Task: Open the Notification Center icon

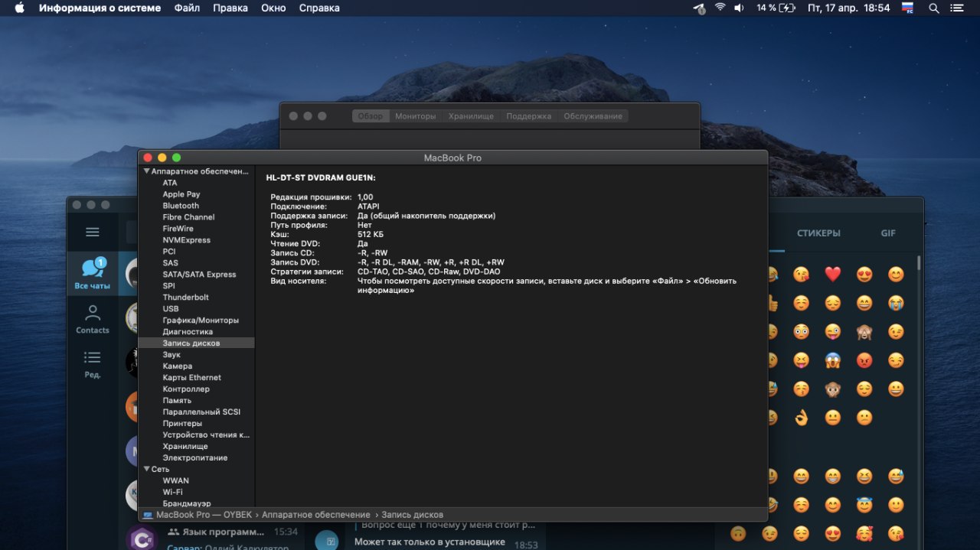Action: tap(957, 8)
